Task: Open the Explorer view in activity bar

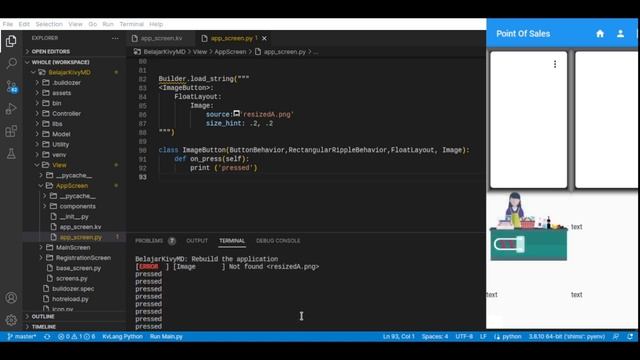Action: pos(11,41)
